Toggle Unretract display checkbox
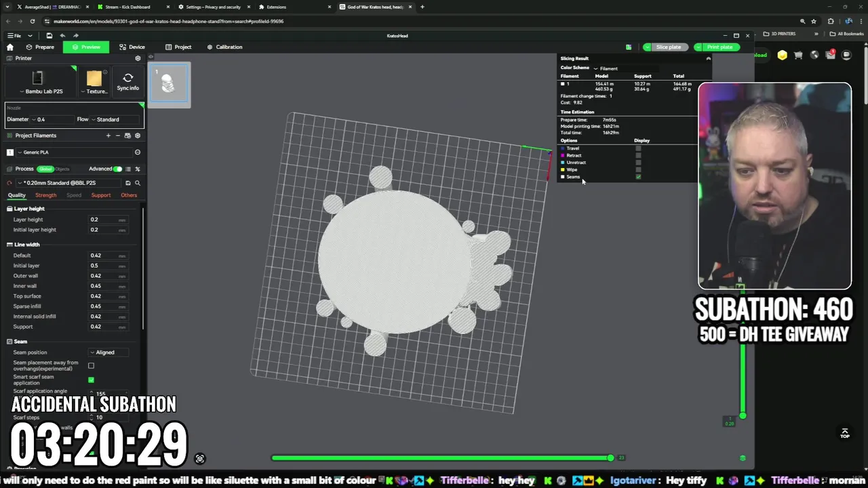Viewport: 868px width, 488px height. (x=638, y=163)
